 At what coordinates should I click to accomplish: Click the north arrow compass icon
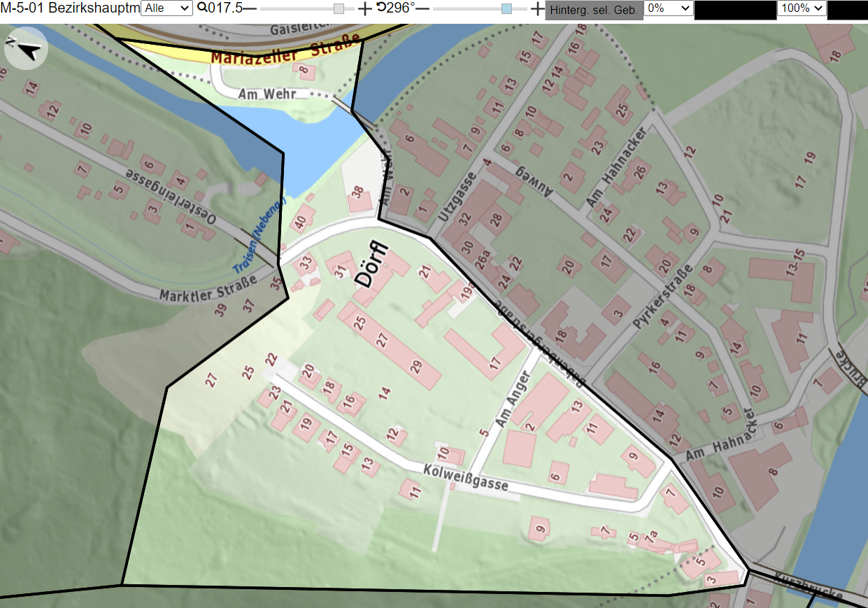[x=26, y=49]
